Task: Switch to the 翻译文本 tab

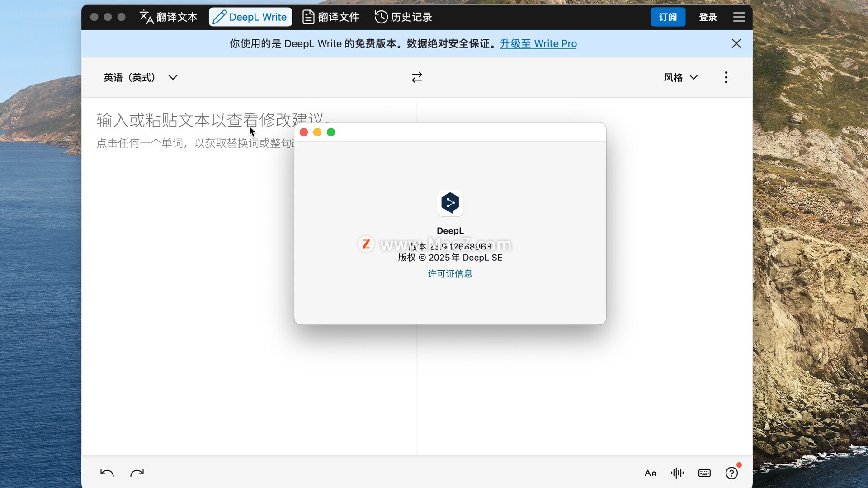Action: tap(169, 17)
